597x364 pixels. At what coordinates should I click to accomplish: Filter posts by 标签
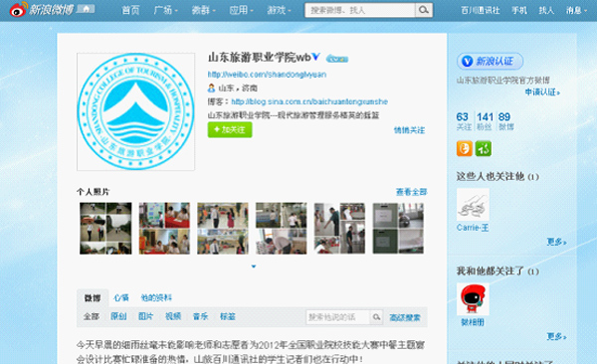[228, 316]
